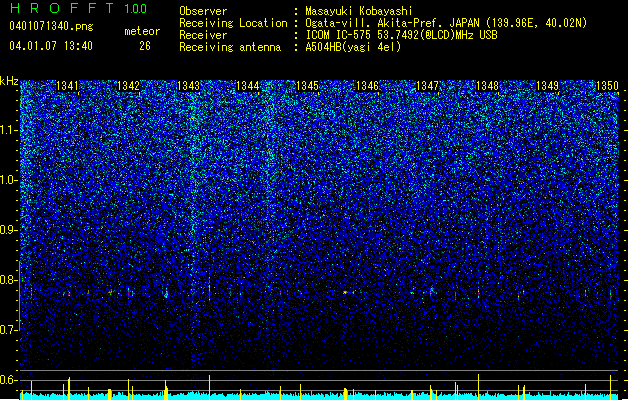Click the 1.0 kHz axis value
This screenshot has width=629, height=400.
tap(9, 180)
